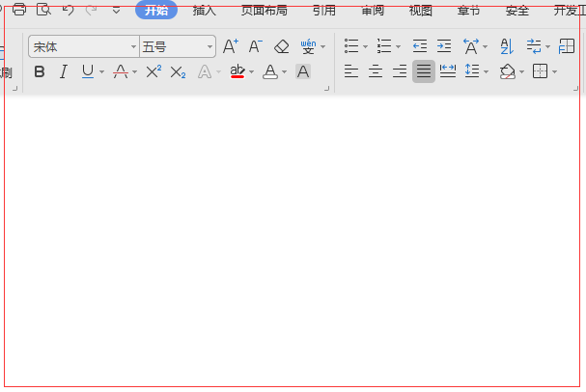Viewport: 586px width, 392px height.
Task: Click the Redo arrow
Action: pyautogui.click(x=91, y=10)
